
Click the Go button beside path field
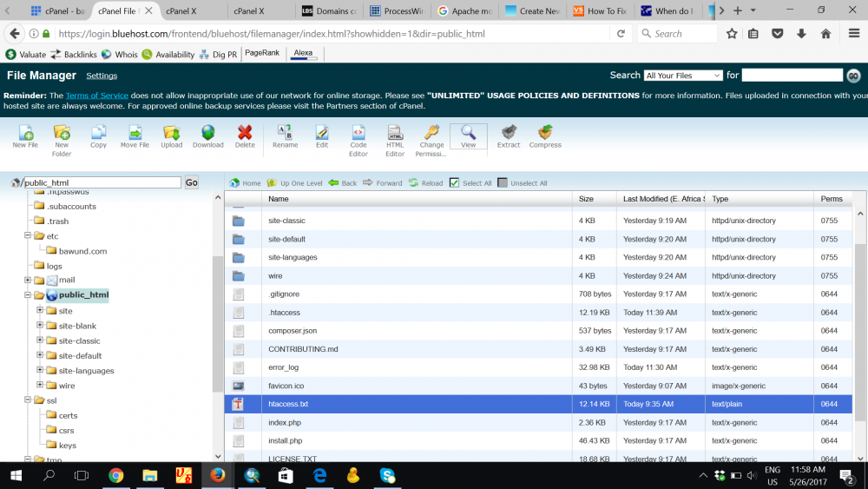click(x=191, y=182)
